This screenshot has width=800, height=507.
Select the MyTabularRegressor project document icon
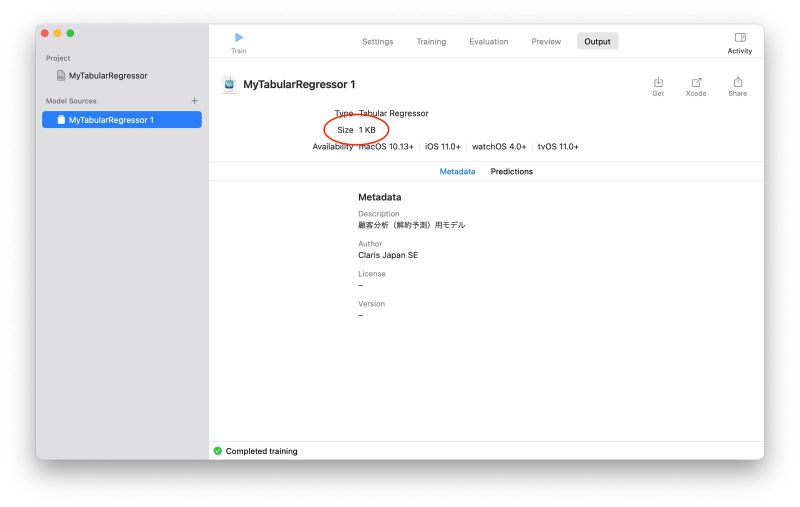[x=61, y=75]
